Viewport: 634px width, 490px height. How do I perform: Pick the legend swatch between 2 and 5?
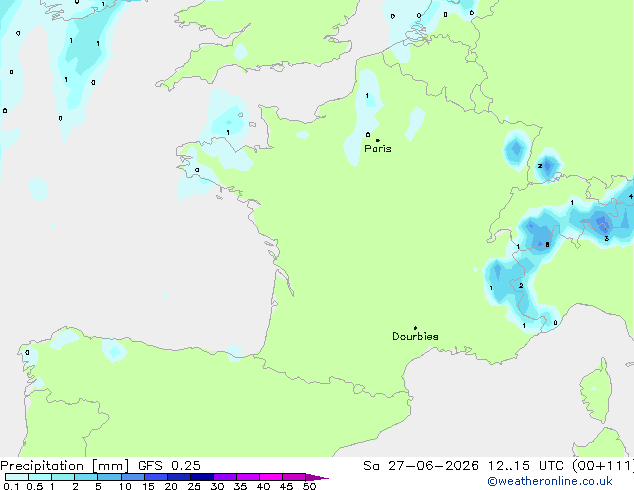(x=86, y=477)
